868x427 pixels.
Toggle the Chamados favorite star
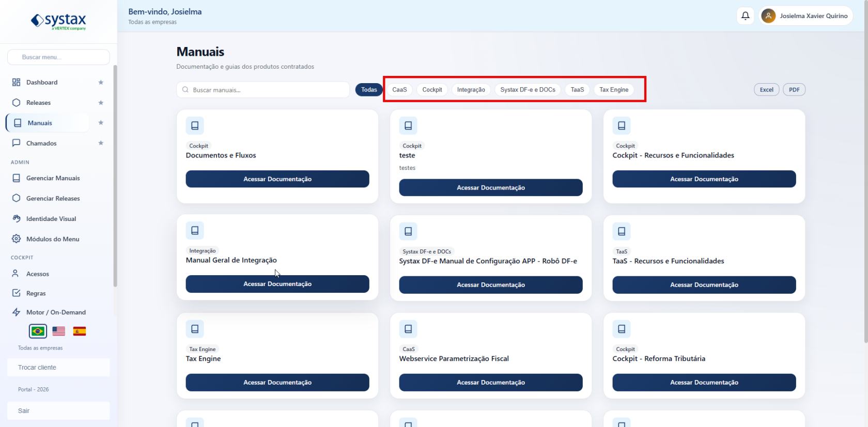tap(101, 143)
